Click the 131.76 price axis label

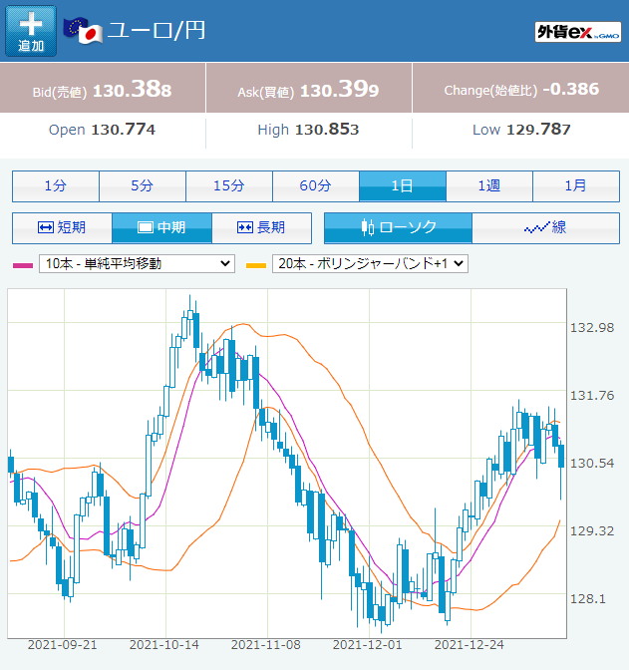(x=592, y=396)
